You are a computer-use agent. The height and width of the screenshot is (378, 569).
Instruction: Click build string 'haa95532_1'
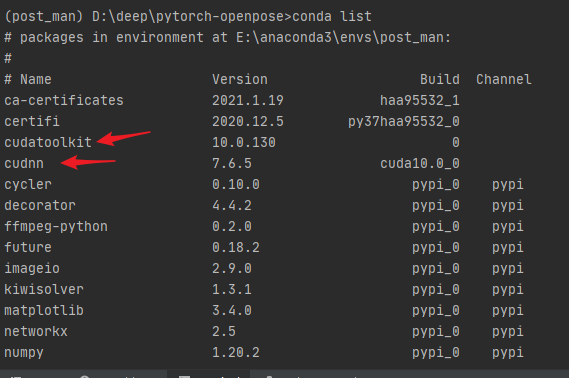coord(420,100)
